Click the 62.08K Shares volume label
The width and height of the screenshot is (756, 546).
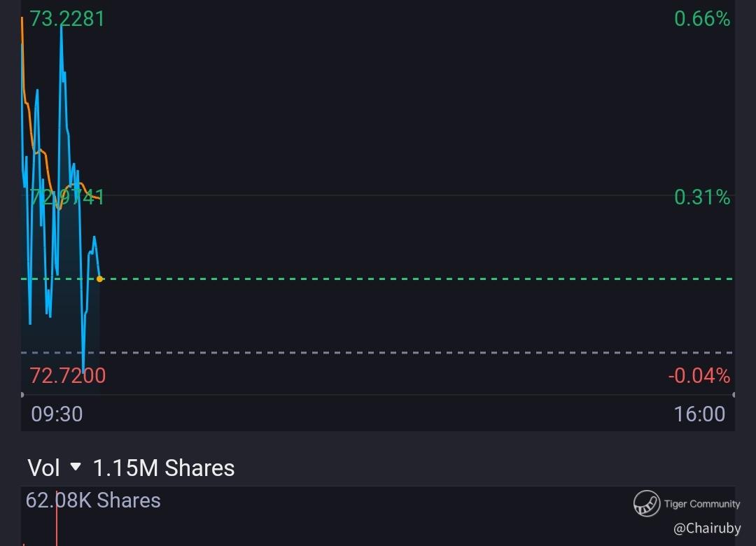pyautogui.click(x=93, y=500)
